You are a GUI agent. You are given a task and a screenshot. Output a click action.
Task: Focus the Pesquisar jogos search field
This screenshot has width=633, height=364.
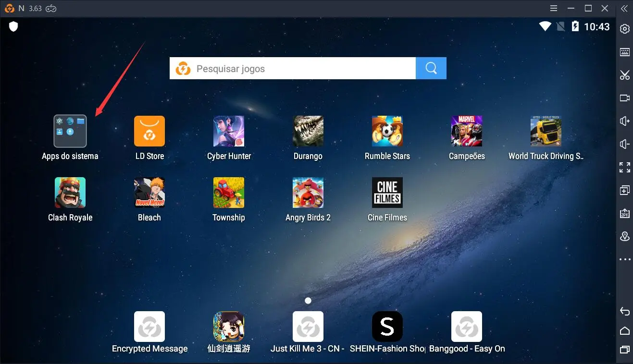click(x=293, y=68)
